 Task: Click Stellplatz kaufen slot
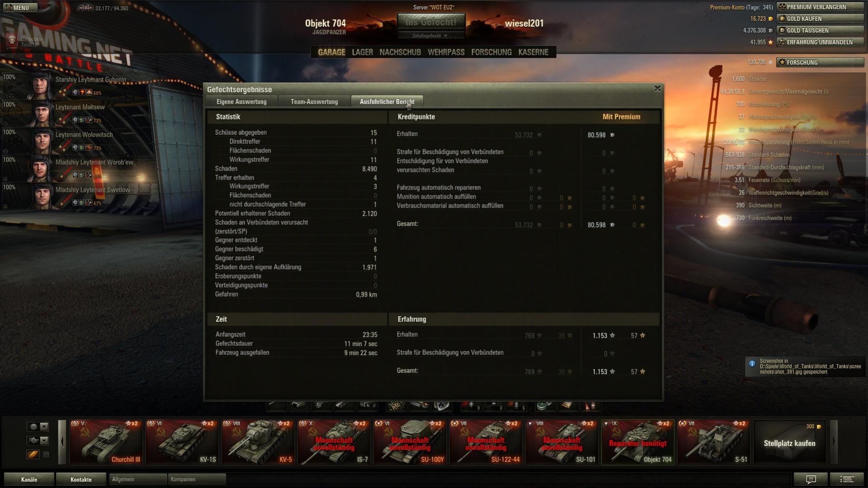click(x=790, y=442)
